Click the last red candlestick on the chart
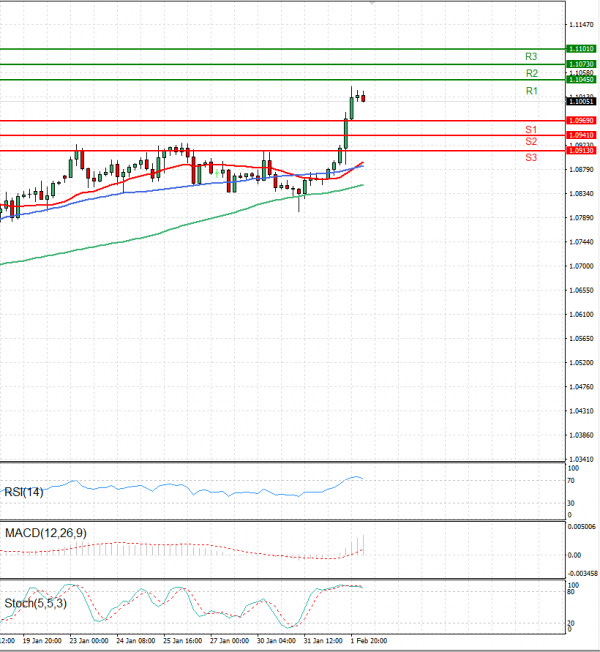600x652 pixels. click(364, 97)
